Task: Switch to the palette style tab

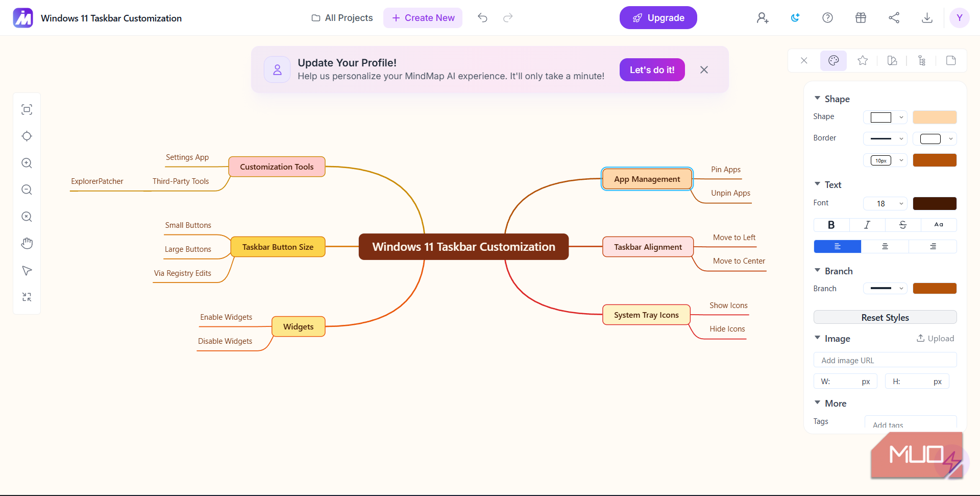Action: [834, 61]
